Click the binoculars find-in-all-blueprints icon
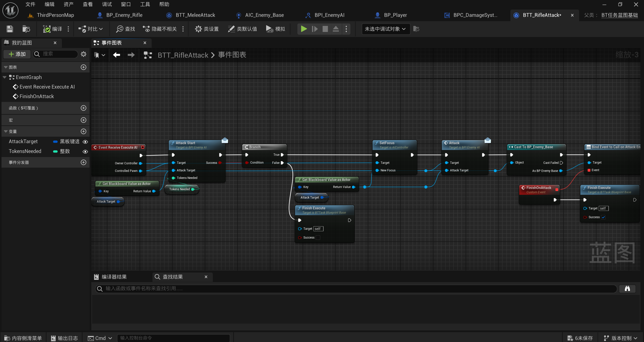Screen dimensions: 644x342 [x=627, y=289]
